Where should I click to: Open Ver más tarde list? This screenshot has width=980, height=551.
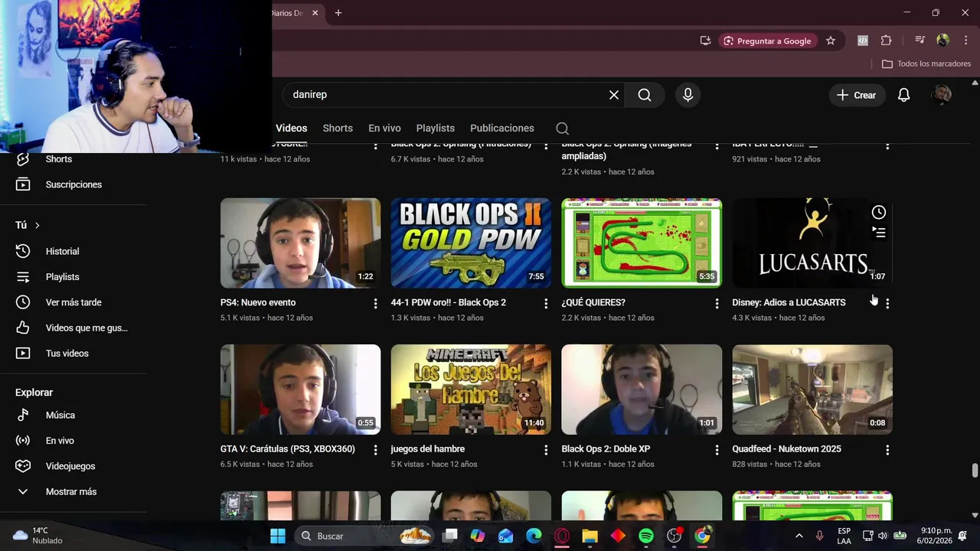tap(73, 302)
